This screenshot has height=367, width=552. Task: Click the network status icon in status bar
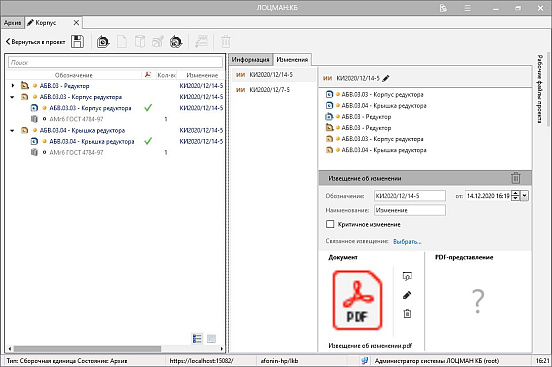pos(365,361)
